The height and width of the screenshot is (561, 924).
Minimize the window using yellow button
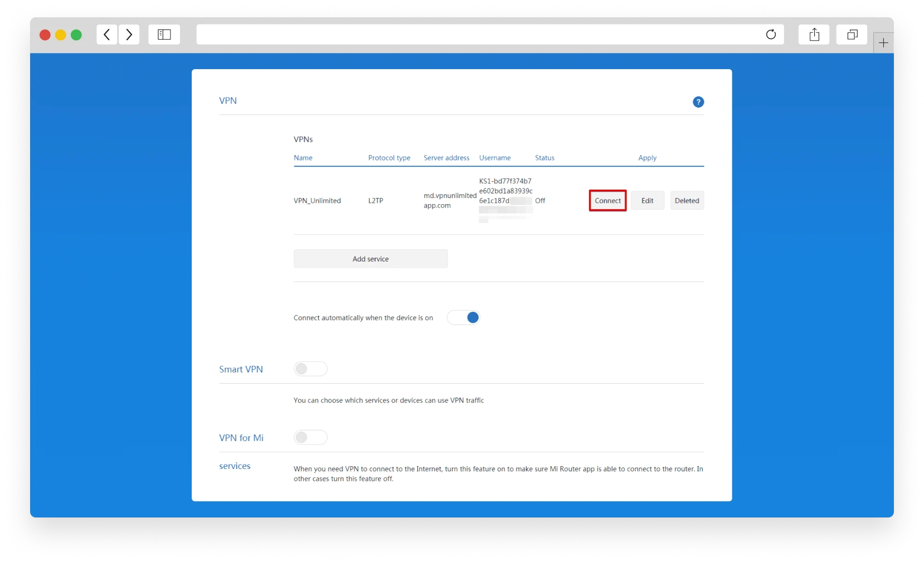click(x=61, y=35)
